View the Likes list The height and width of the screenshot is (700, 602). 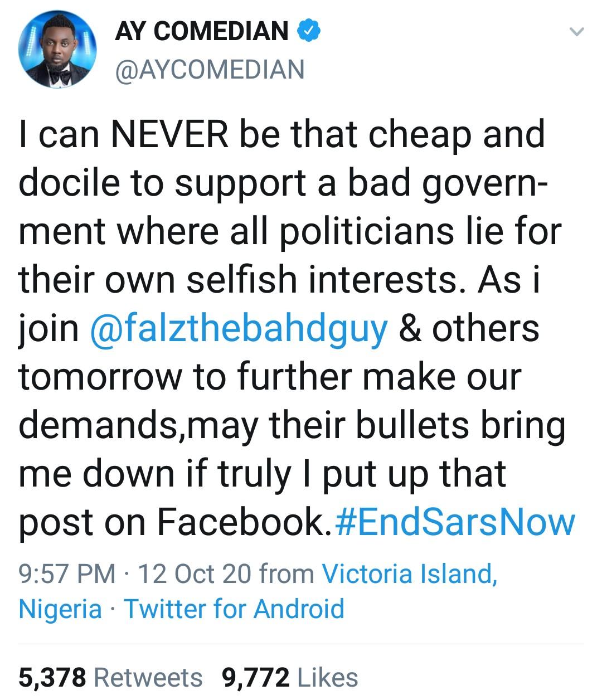(328, 678)
